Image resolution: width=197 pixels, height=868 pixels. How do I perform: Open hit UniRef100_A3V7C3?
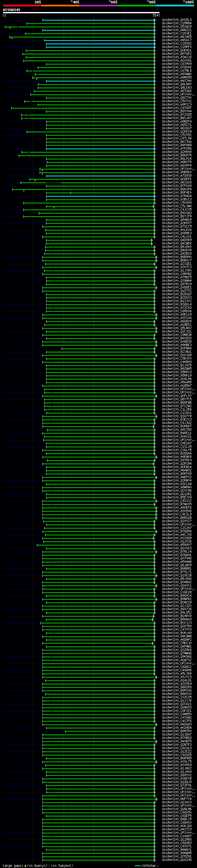tap(177, 267)
